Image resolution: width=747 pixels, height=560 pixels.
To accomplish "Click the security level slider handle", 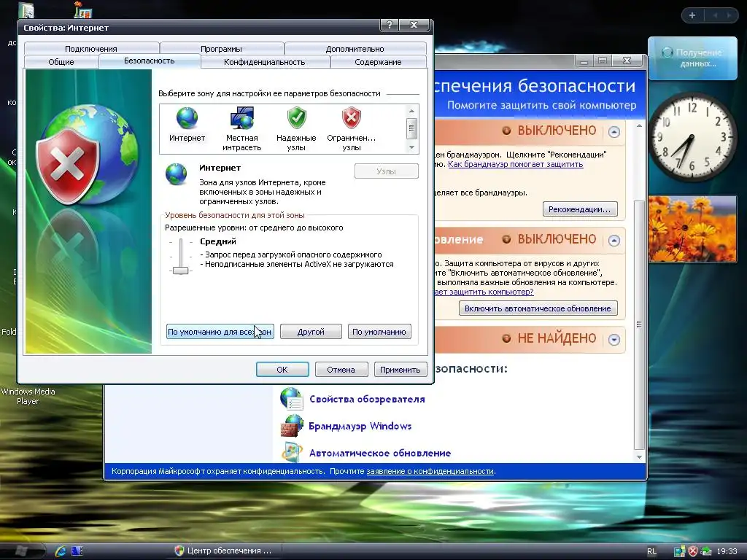I will tap(181, 271).
